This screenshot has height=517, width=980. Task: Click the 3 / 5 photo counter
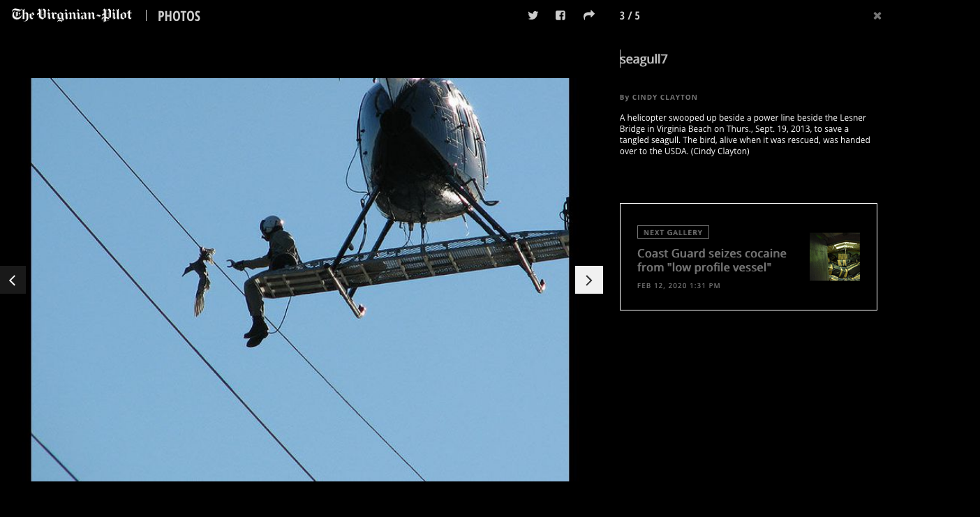coord(630,16)
